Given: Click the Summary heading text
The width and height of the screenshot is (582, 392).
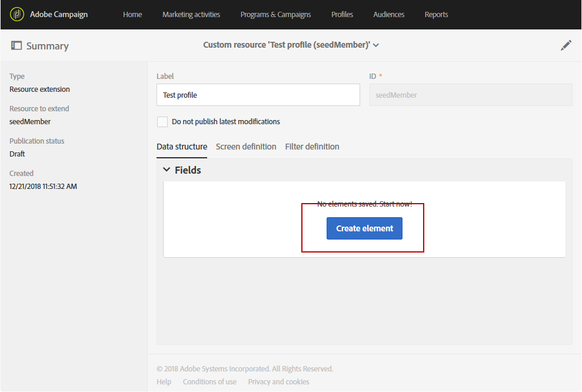Looking at the screenshot, I should click(x=48, y=46).
